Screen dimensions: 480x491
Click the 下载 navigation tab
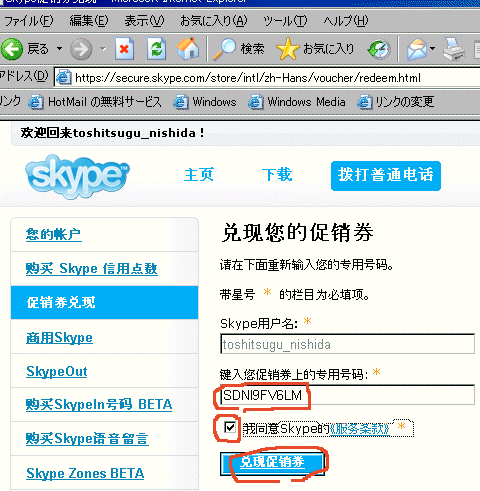(277, 175)
